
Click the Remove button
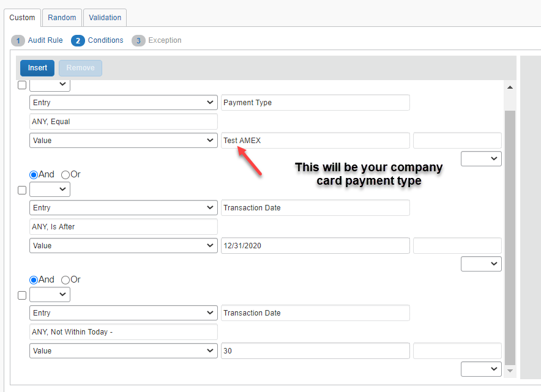(80, 68)
